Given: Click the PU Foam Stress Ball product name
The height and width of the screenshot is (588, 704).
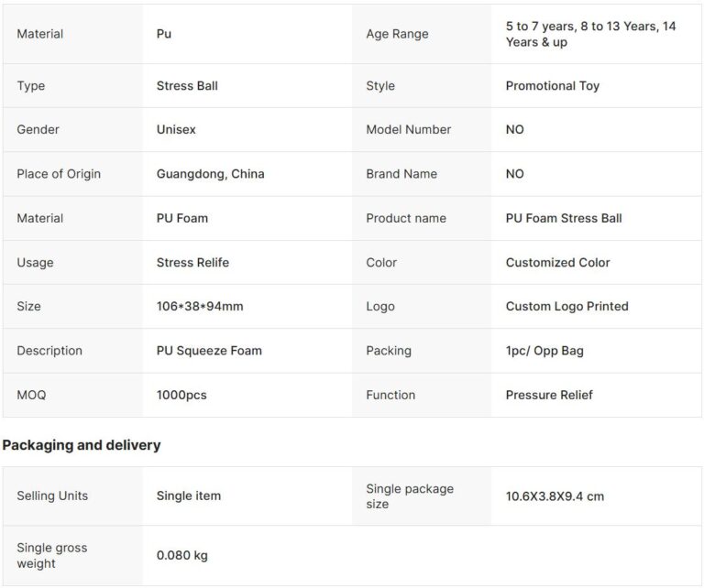Looking at the screenshot, I should tap(563, 218).
